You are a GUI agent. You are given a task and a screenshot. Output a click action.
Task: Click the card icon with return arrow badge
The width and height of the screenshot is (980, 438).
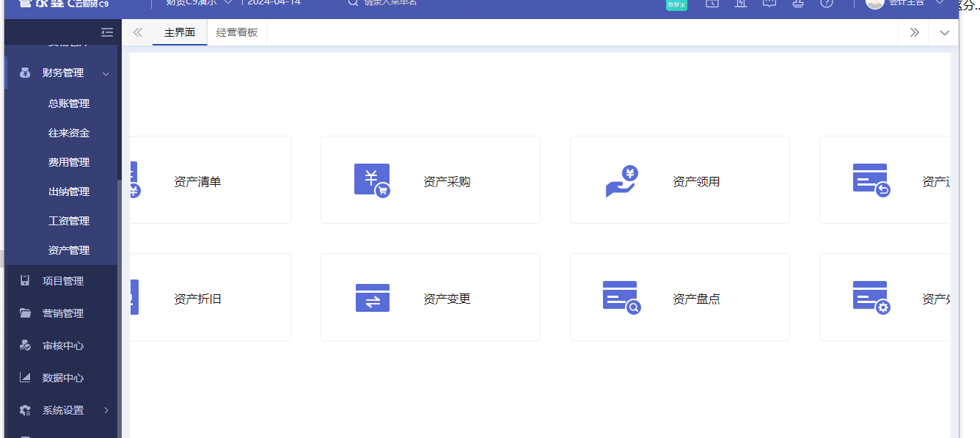pyautogui.click(x=871, y=180)
